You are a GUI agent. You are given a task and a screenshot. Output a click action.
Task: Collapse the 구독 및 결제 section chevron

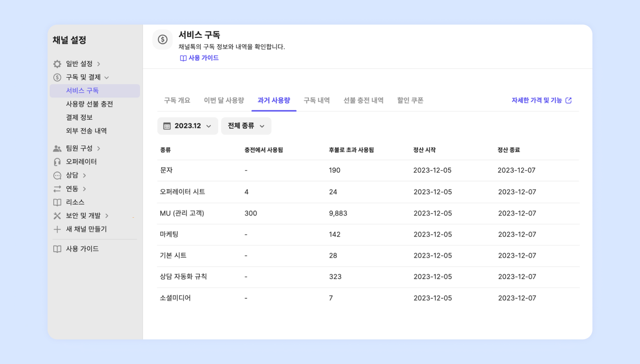click(107, 77)
